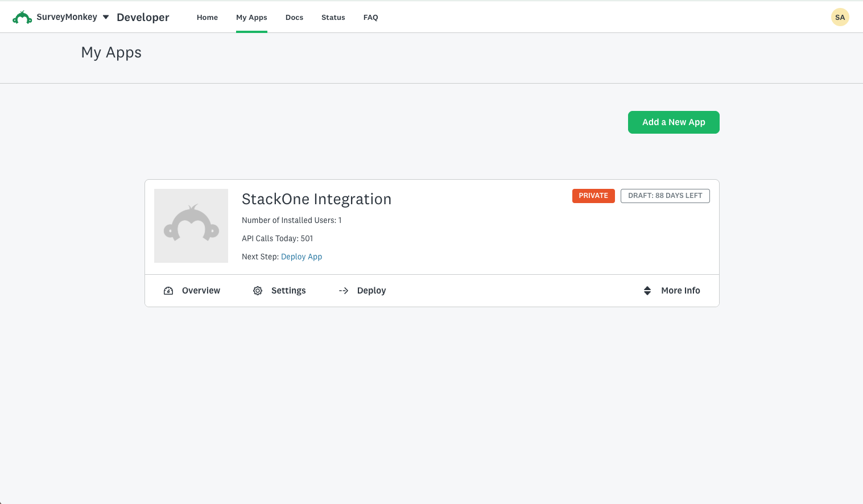This screenshot has height=504, width=863.
Task: Click the Developer heading text
Action: click(x=143, y=17)
